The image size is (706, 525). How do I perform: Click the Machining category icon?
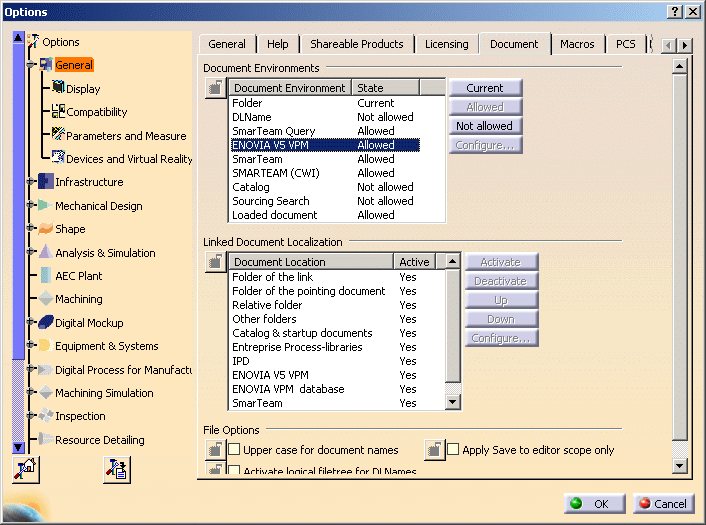tap(45, 299)
